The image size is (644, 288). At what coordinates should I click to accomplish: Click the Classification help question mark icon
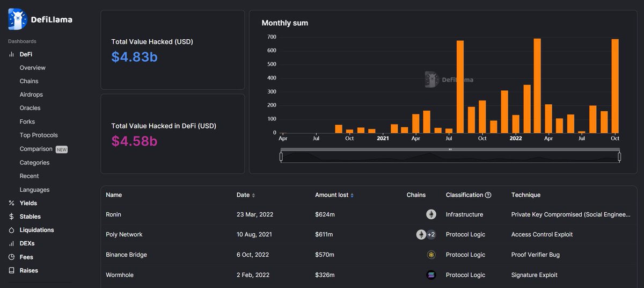(488, 195)
